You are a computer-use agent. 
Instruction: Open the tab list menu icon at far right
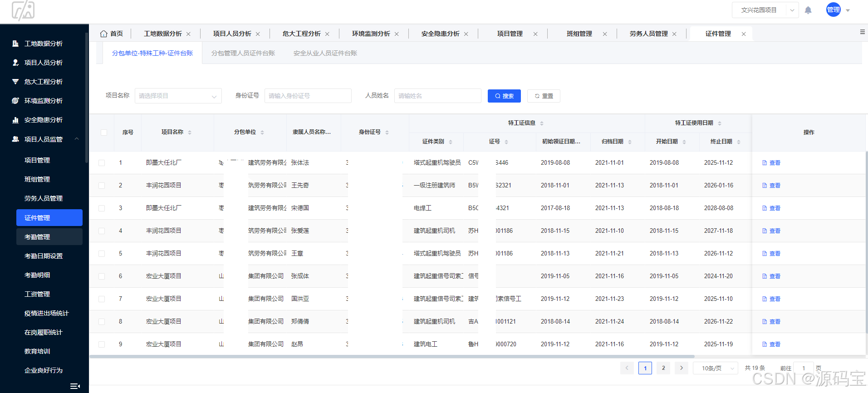point(862,32)
